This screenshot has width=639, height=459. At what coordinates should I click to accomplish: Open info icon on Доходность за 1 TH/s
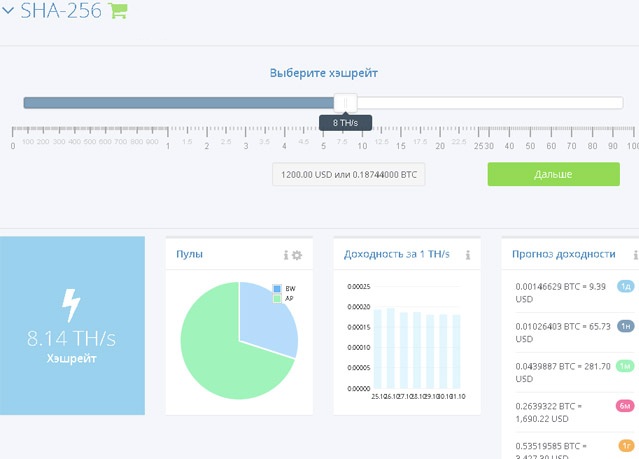468,255
